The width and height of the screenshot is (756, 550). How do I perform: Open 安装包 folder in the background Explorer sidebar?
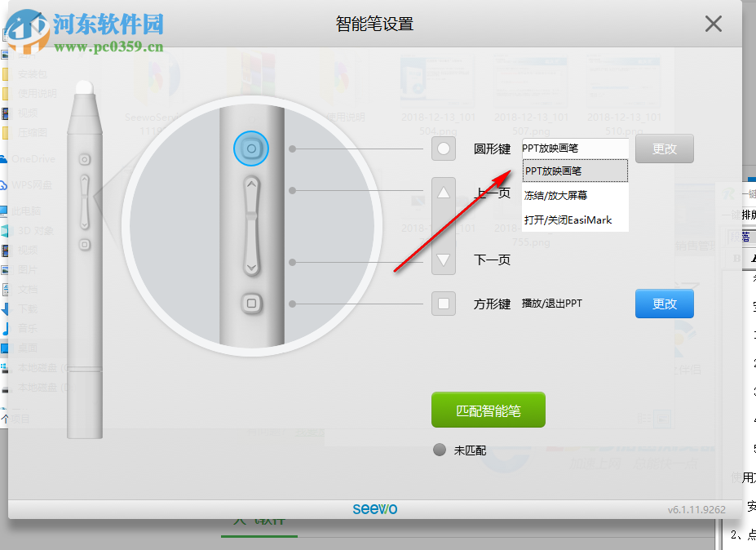click(33, 73)
